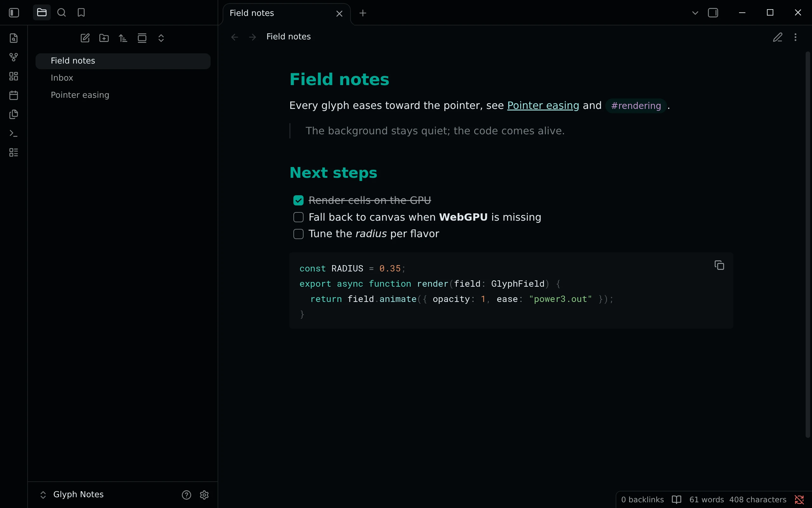
Task: Toggle auto-reveal current file icon
Action: [142, 38]
